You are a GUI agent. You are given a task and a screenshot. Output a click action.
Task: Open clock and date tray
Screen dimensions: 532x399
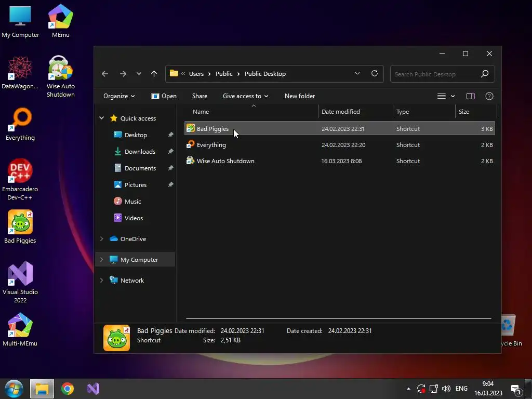click(x=488, y=389)
